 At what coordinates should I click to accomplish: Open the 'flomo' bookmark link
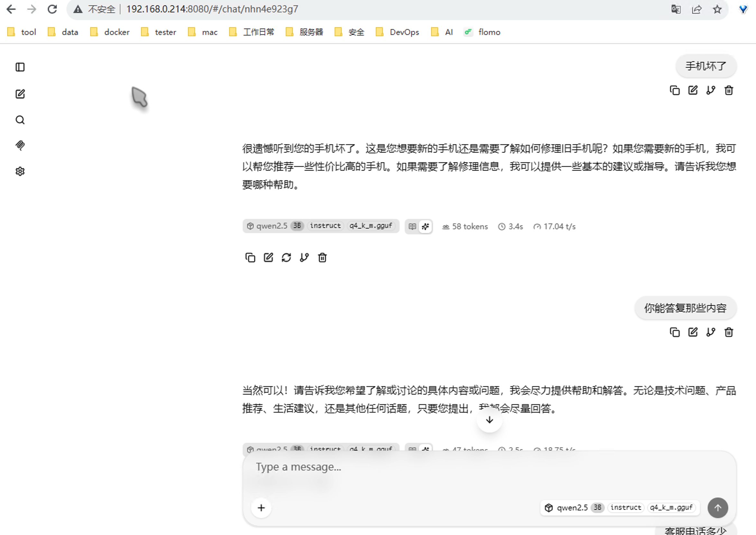(x=482, y=32)
